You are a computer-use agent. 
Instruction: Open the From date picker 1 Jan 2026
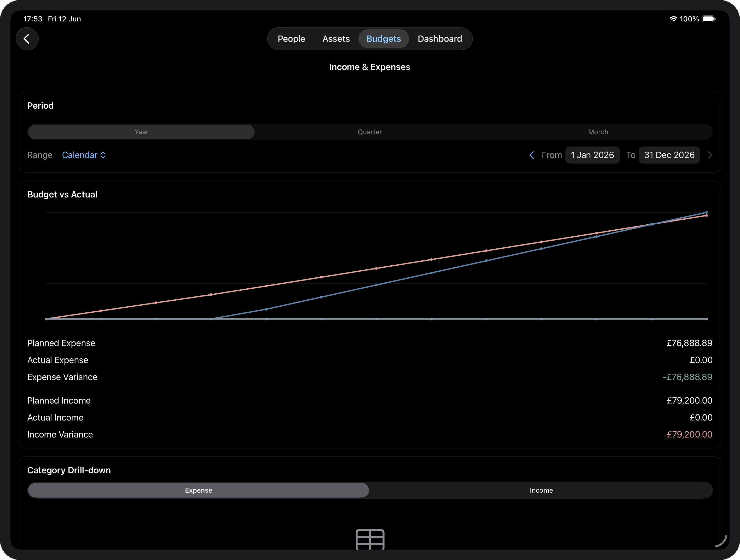click(592, 155)
